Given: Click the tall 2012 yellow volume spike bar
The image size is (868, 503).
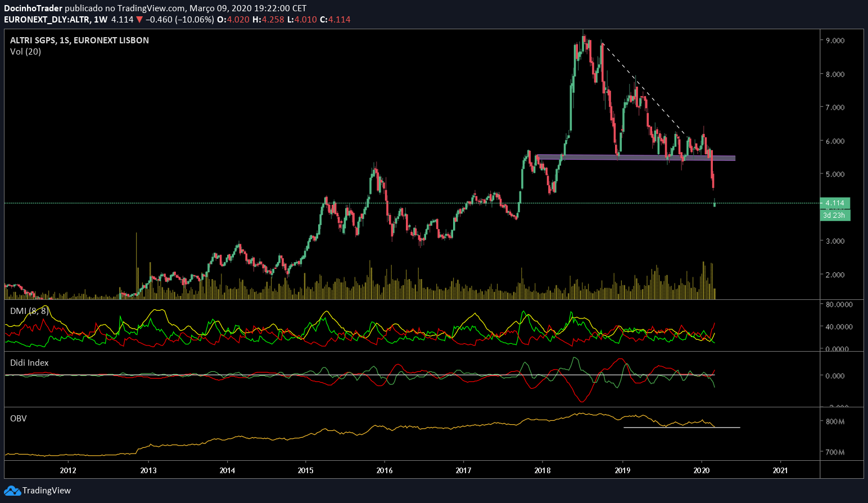Looking at the screenshot, I should click(x=137, y=265).
